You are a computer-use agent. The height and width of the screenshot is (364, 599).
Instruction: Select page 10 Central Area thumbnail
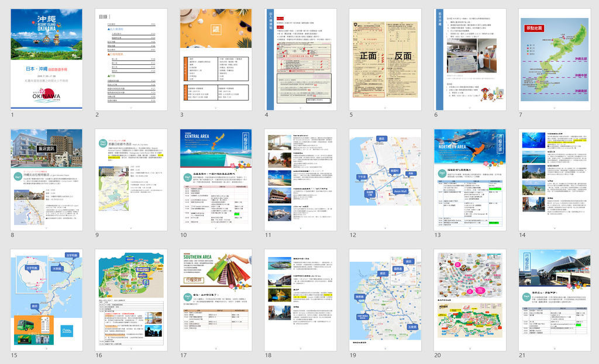[216, 180]
